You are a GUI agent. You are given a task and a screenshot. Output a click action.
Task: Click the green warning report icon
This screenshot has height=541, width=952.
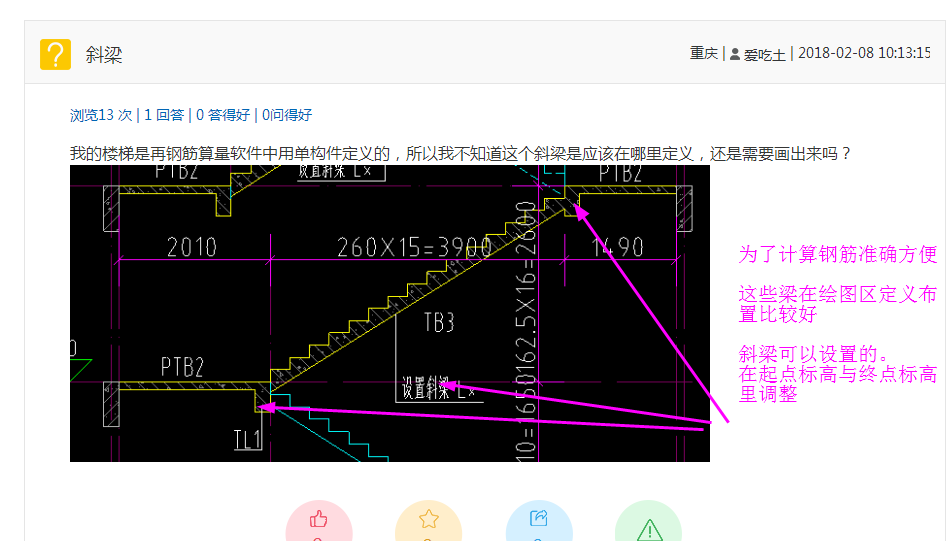[x=649, y=529]
